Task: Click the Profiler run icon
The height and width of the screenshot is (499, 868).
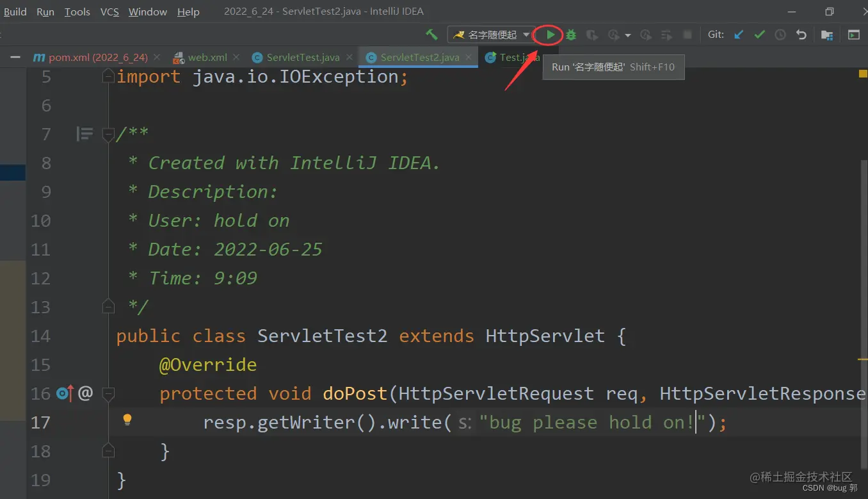Action: [x=614, y=35]
